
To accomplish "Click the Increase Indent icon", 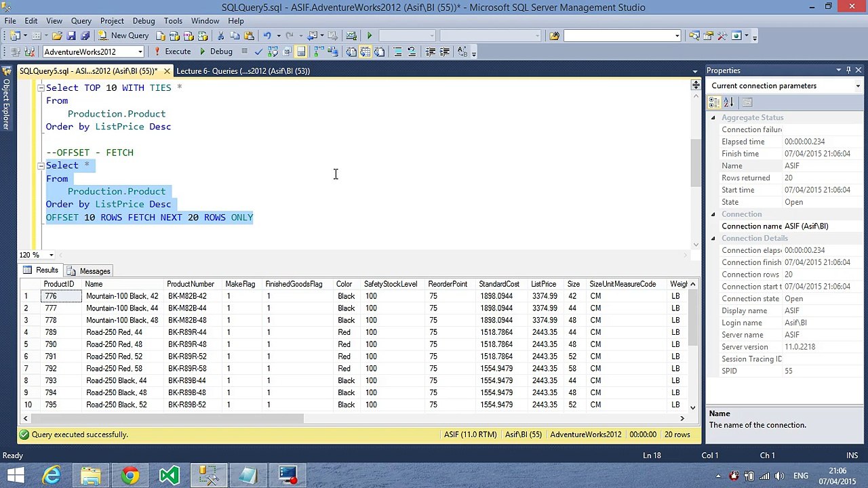I will click(445, 52).
